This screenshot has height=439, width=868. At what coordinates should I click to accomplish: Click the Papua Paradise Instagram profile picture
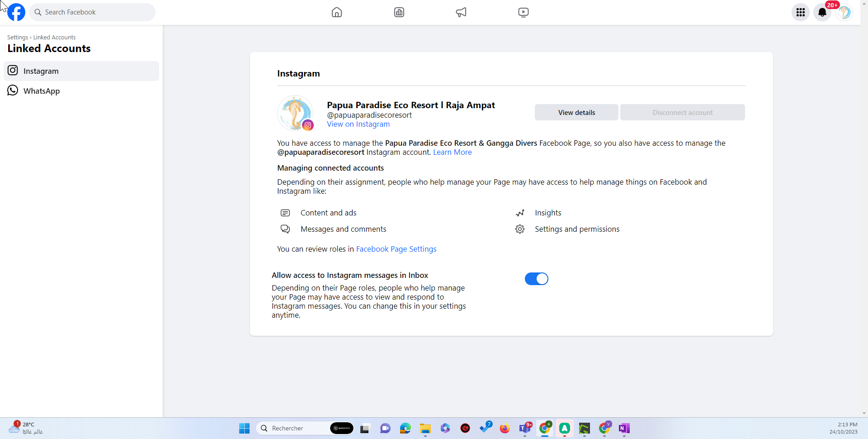pos(295,113)
